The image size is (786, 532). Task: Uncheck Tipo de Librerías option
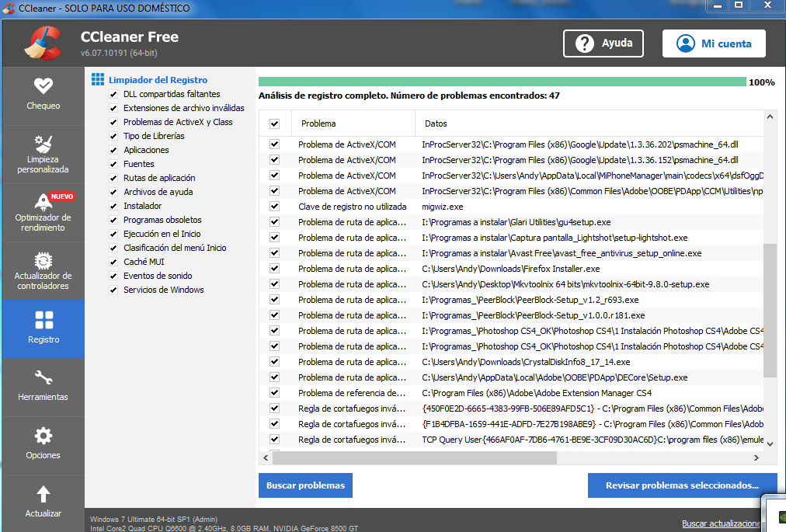(113, 137)
